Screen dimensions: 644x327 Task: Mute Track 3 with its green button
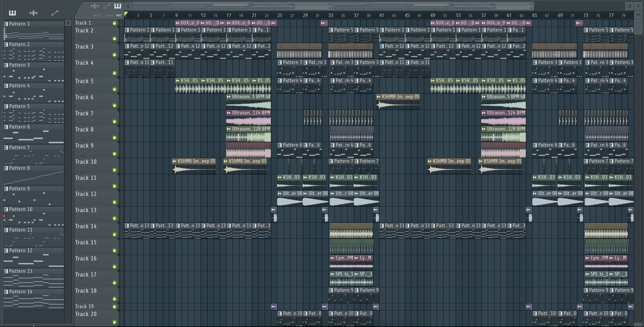pyautogui.click(x=114, y=55)
